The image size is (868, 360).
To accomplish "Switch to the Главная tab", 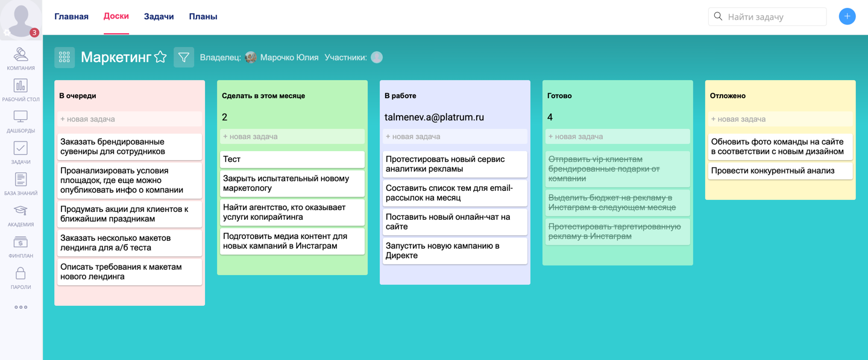I will 71,16.
